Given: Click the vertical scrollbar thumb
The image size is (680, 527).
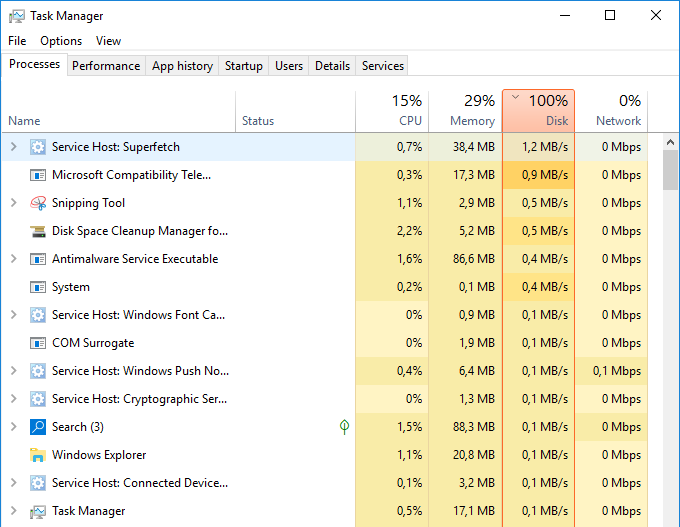Looking at the screenshot, I should 670,170.
